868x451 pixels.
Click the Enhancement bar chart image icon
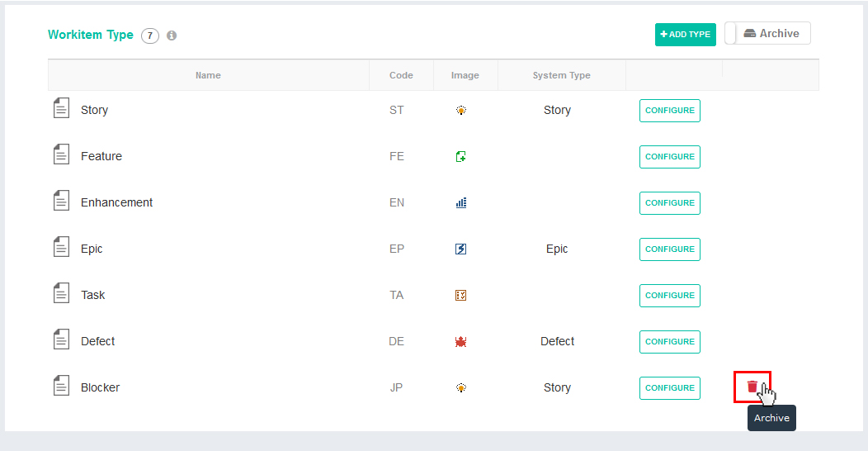[460, 202]
